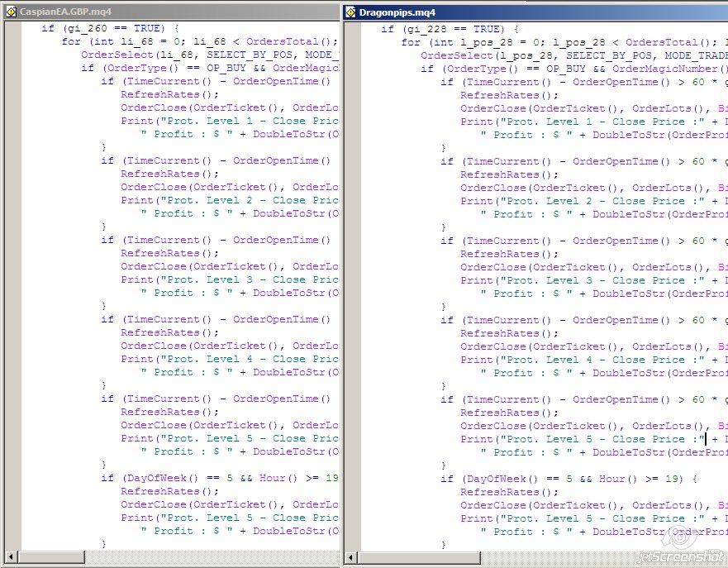Click 'Prot. Level 4' Print line in Dragonpips
This screenshot has width=728, height=568.
click(x=594, y=360)
